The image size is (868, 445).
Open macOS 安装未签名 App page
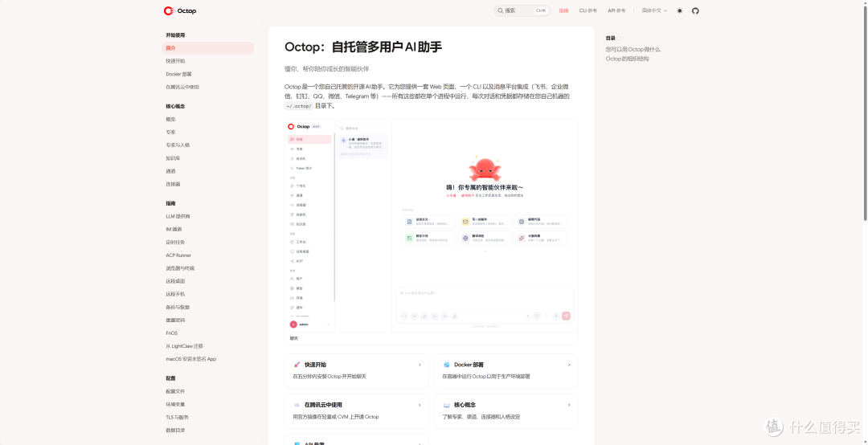pyautogui.click(x=190, y=359)
